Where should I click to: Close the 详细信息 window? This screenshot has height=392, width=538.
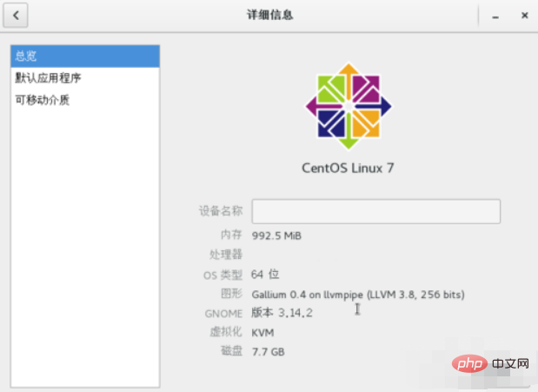click(523, 16)
